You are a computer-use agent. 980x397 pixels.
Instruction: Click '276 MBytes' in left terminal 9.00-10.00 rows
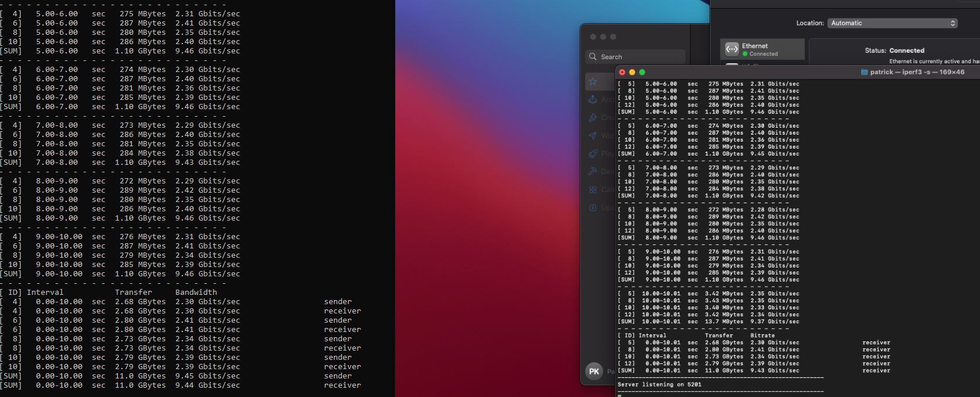(143, 236)
